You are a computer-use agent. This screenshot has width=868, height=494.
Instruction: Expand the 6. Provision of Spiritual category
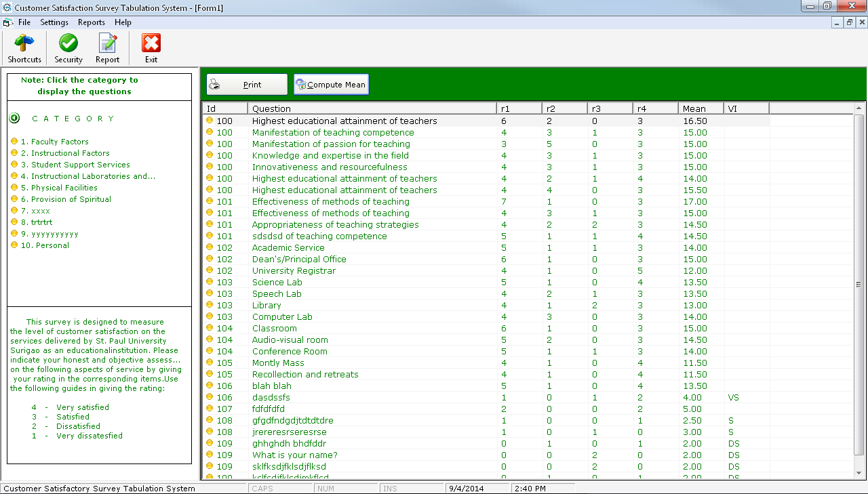pyautogui.click(x=66, y=199)
